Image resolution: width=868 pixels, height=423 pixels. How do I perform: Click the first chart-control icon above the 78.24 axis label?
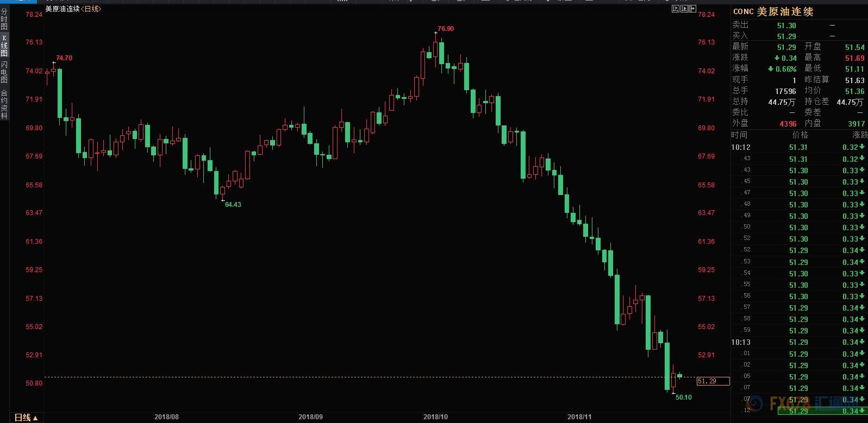coord(675,9)
